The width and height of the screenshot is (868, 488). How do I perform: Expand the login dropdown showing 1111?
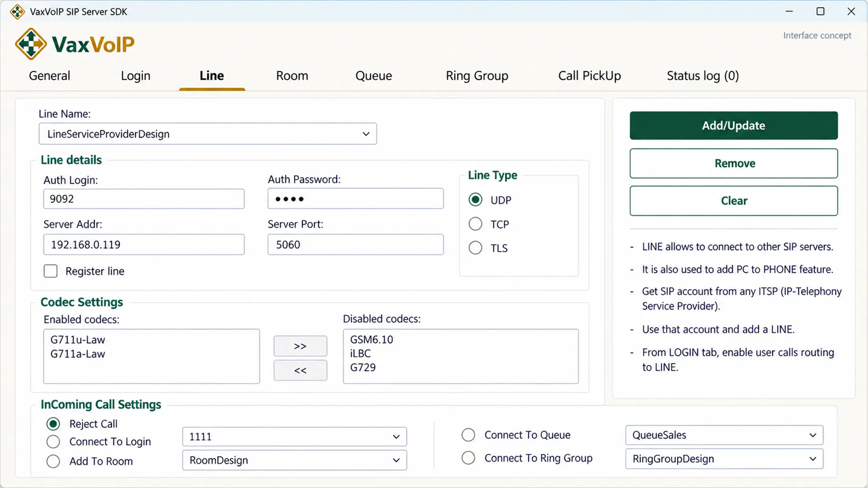pyautogui.click(x=294, y=436)
